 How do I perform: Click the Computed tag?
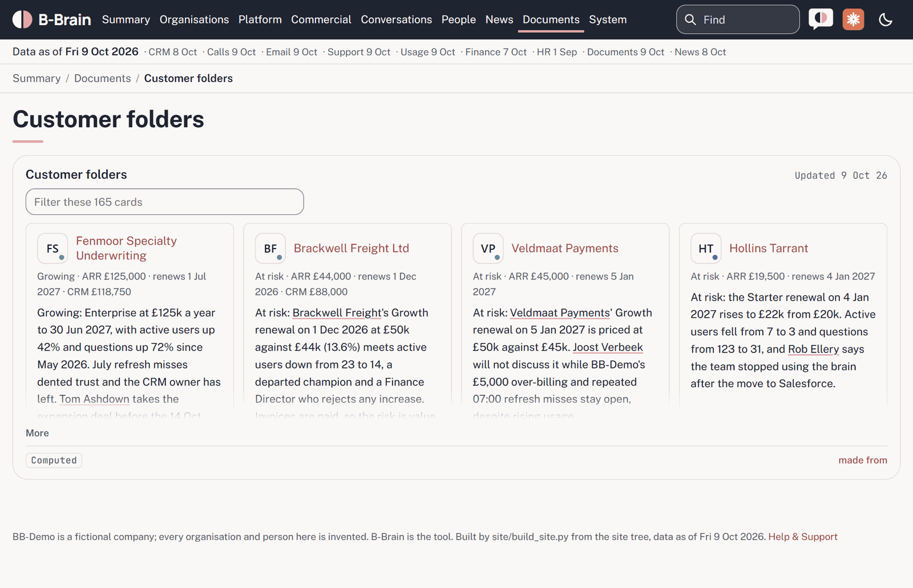click(x=54, y=460)
